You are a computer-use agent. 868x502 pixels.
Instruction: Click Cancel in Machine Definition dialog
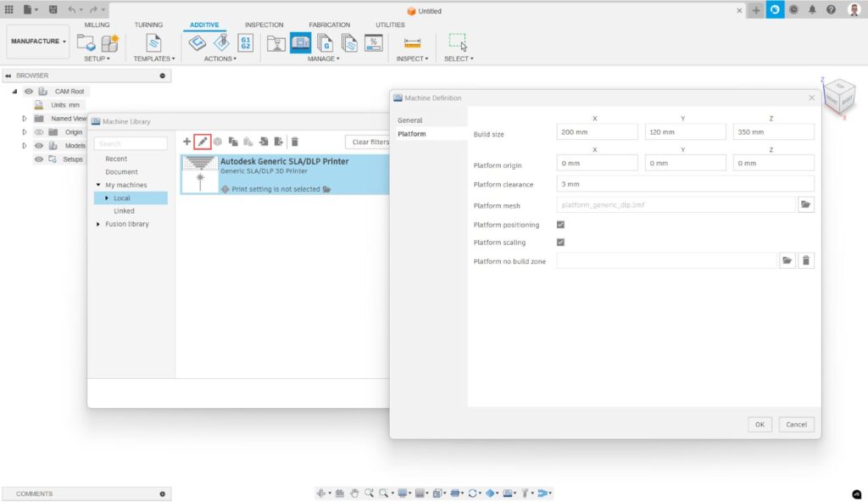pos(796,425)
